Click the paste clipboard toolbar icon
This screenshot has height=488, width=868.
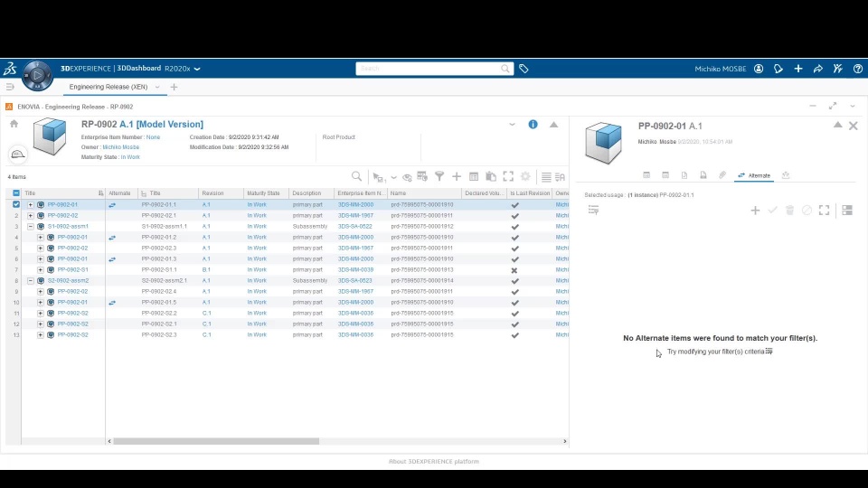click(491, 176)
